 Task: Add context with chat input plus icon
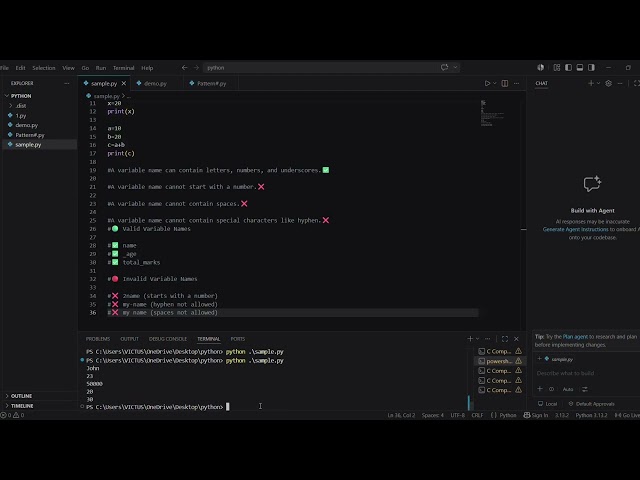[540, 389]
